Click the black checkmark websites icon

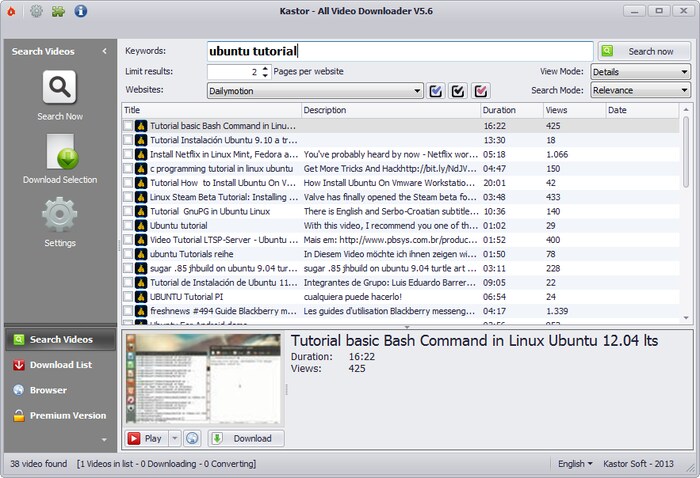coord(458,91)
